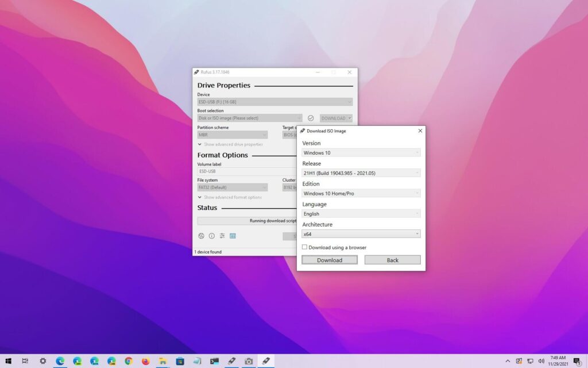Click the Running download script status bar

tap(247, 221)
